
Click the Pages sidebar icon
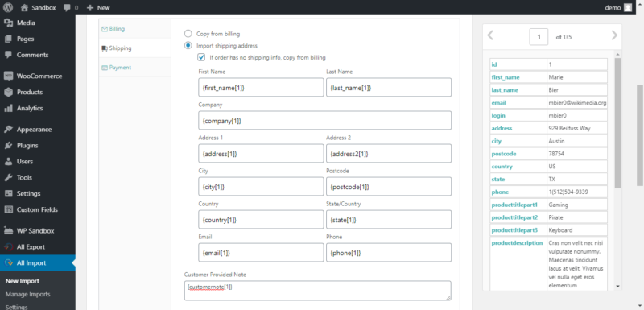tap(8, 39)
